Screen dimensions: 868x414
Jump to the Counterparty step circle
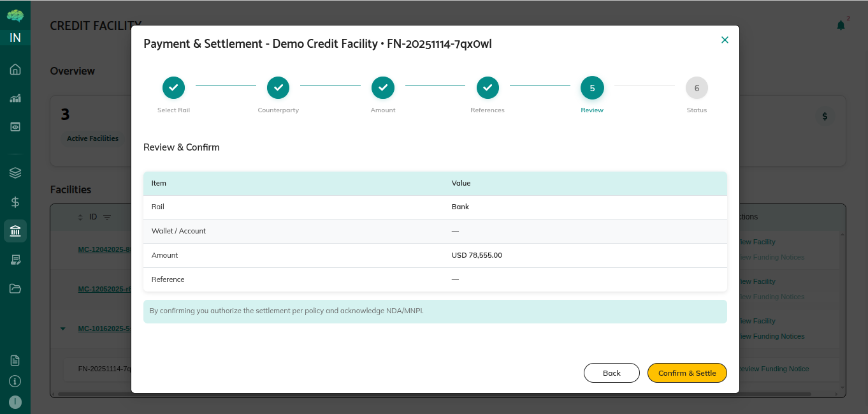pos(278,88)
